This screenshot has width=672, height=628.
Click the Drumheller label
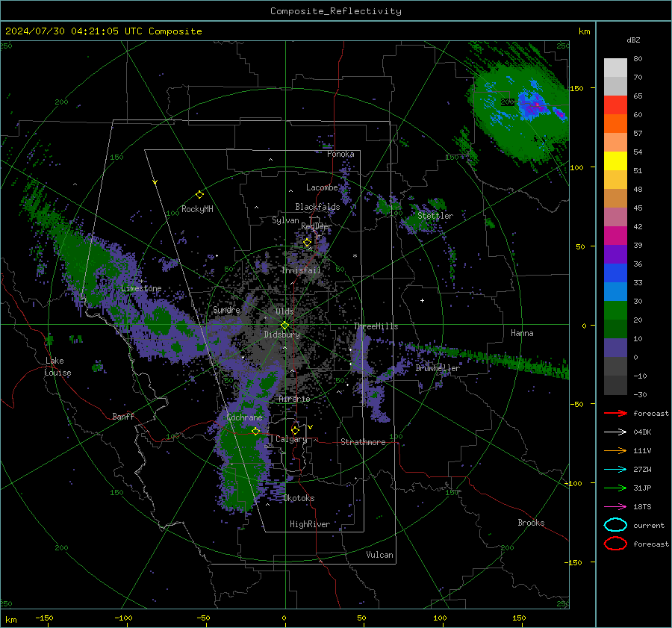pos(438,368)
